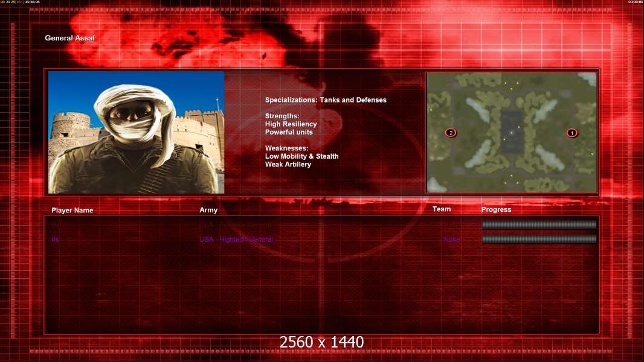Screen dimensions: 644x362
Task: Click the Weaknesses heading
Action: click(x=286, y=148)
